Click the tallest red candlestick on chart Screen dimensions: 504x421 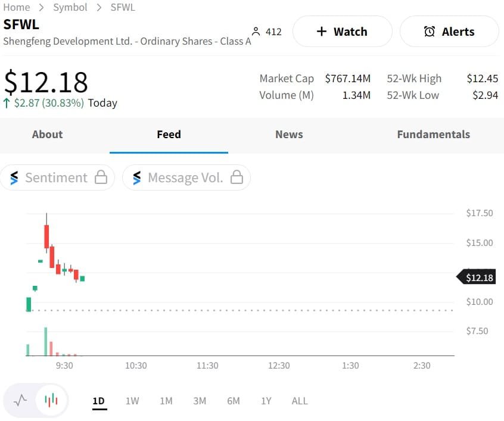click(46, 236)
